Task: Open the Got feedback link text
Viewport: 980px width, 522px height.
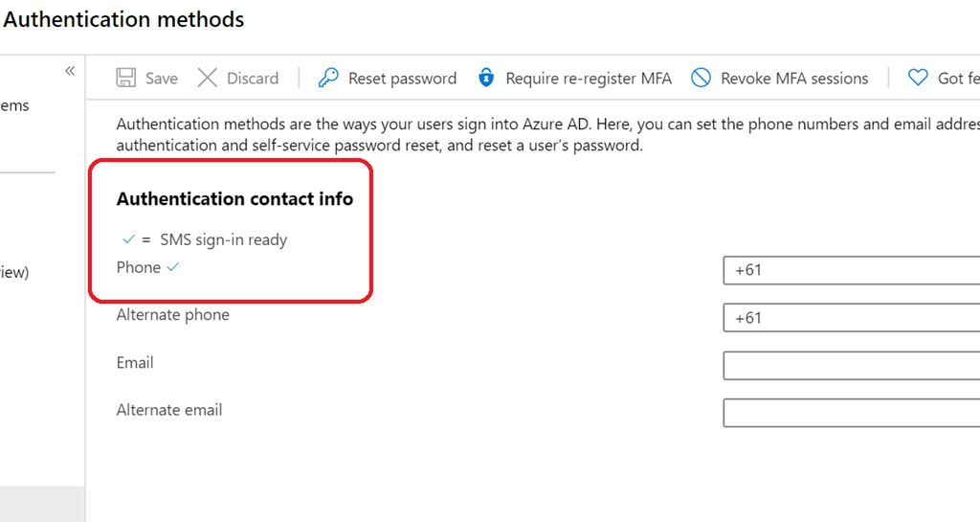Action: (958, 79)
